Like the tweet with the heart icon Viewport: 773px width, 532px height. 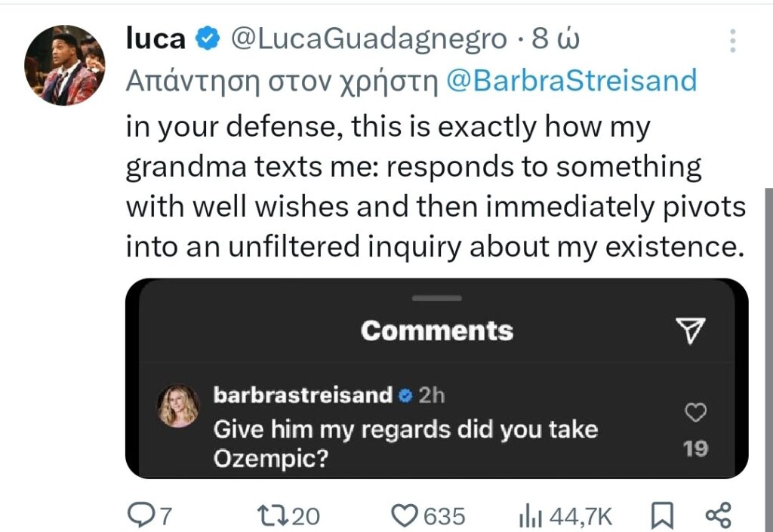pyautogui.click(x=405, y=515)
